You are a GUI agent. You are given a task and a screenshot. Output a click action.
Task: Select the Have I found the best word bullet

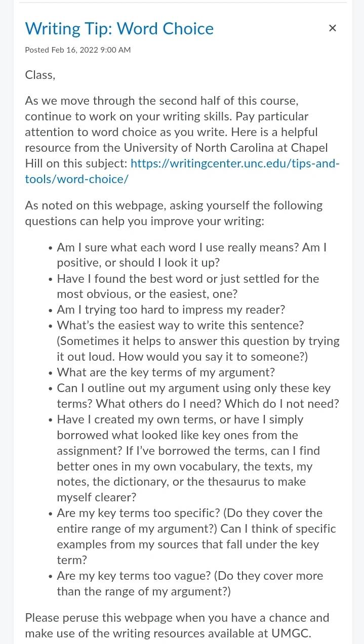(188, 286)
